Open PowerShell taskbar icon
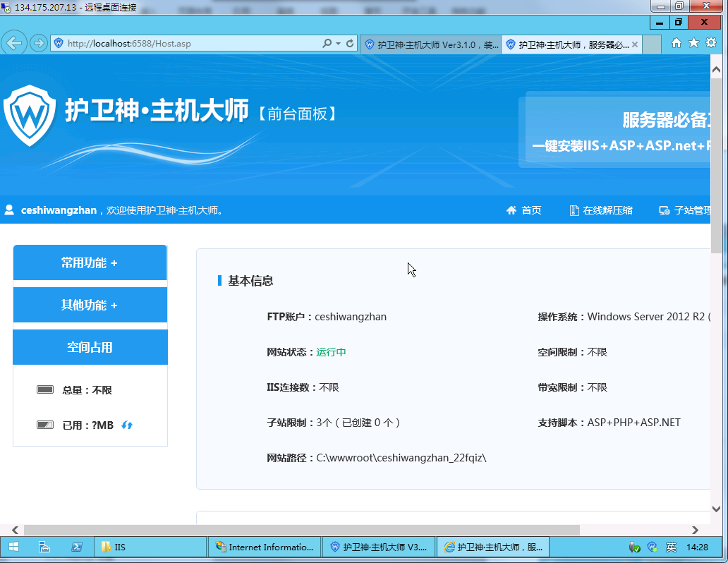The height and width of the screenshot is (563, 728). coord(77,547)
